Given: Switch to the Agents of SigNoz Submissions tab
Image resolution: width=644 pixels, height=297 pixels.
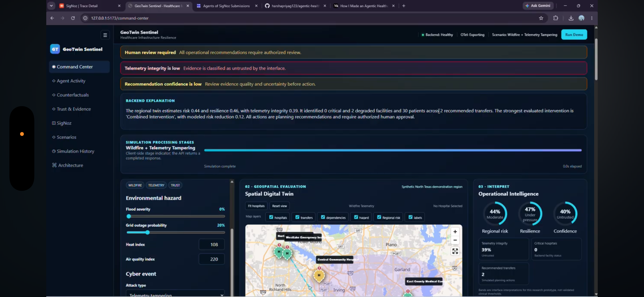Looking at the screenshot, I should [227, 6].
